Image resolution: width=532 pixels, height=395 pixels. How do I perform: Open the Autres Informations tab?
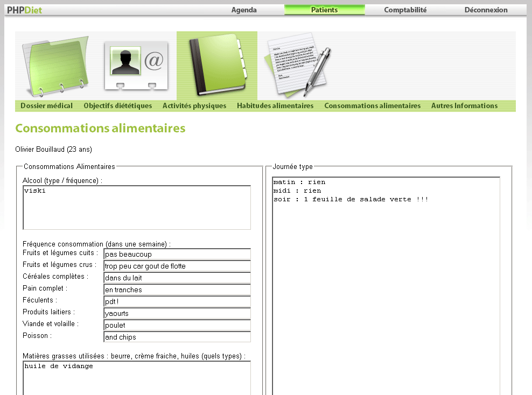(x=464, y=106)
